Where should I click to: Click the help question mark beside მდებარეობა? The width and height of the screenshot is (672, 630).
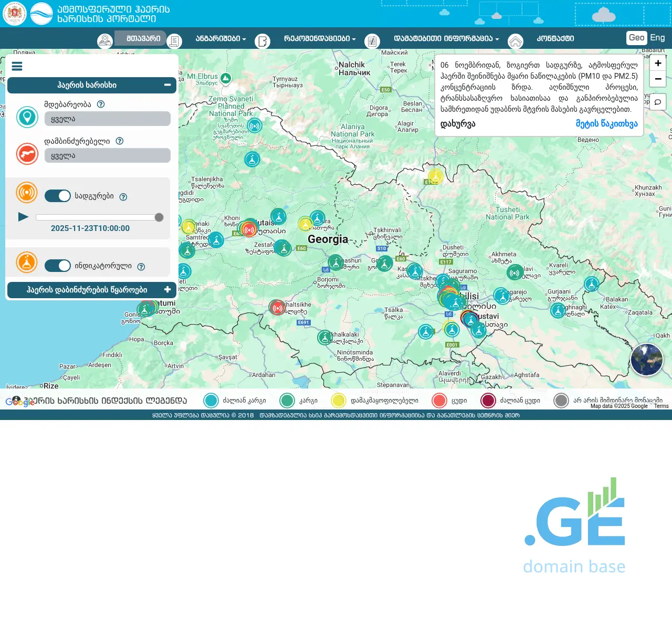coord(100,104)
